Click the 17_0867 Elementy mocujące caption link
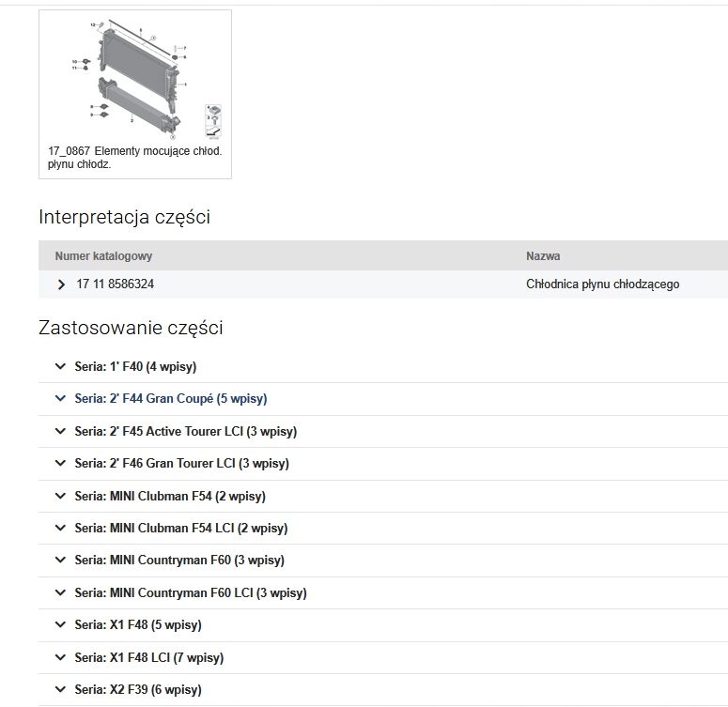The width and height of the screenshot is (728, 707). point(134,157)
